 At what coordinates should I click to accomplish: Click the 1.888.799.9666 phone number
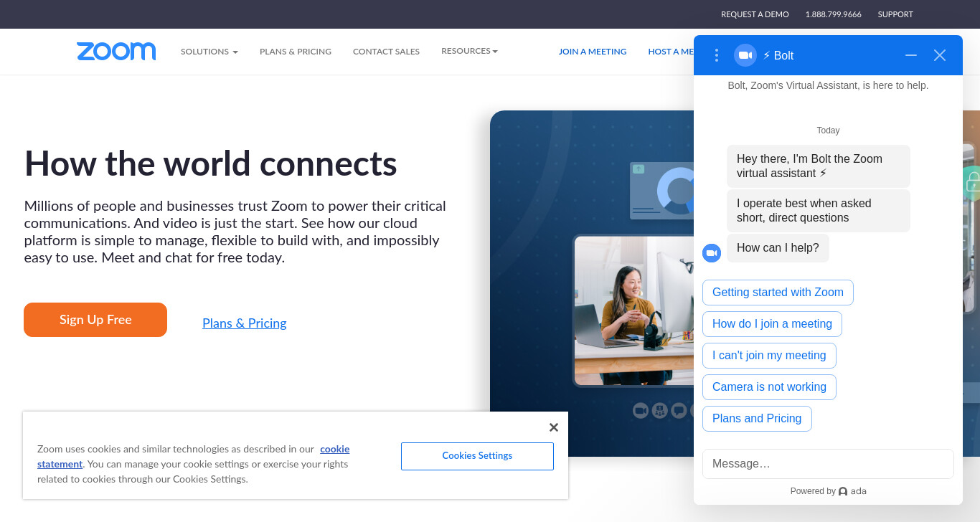click(x=834, y=14)
